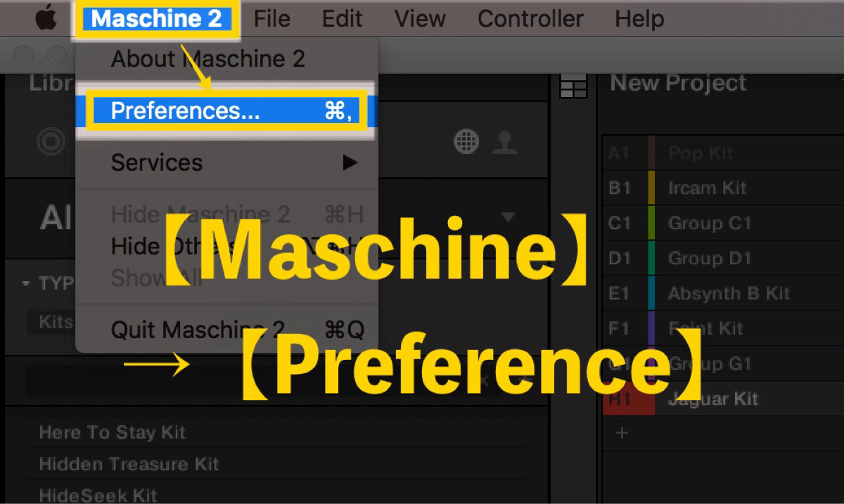Viewport: 844px width, 504px height.
Task: Click the user content icon
Action: 506,142
